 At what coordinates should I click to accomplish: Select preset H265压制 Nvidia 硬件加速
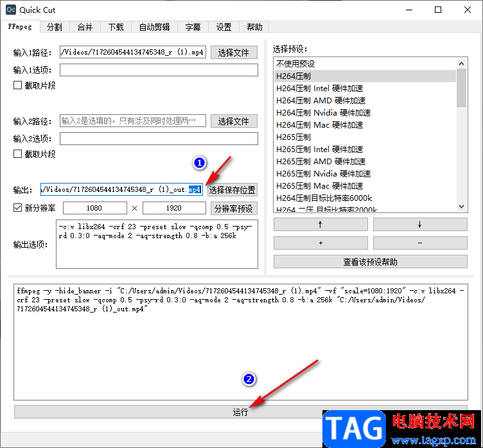[x=365, y=174]
